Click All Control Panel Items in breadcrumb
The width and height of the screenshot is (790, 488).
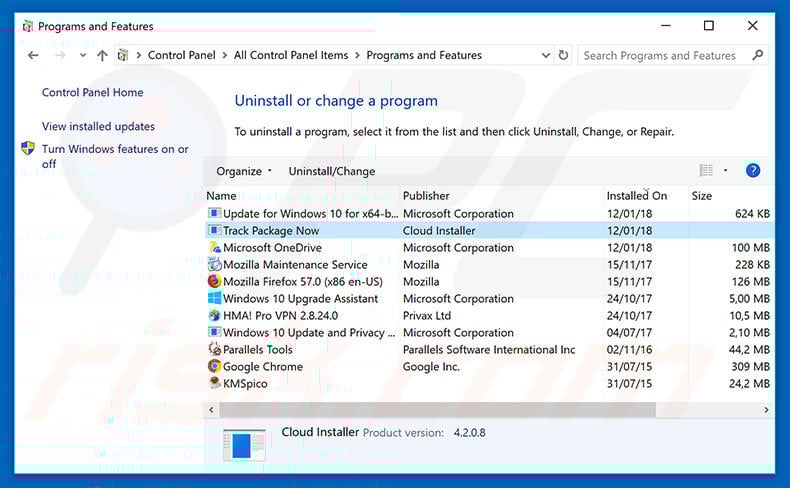(x=291, y=55)
